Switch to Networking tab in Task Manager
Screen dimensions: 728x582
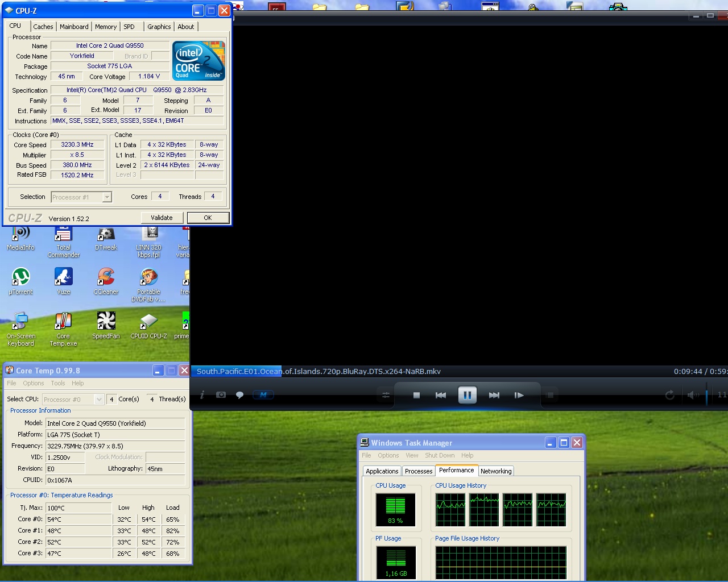(x=496, y=471)
